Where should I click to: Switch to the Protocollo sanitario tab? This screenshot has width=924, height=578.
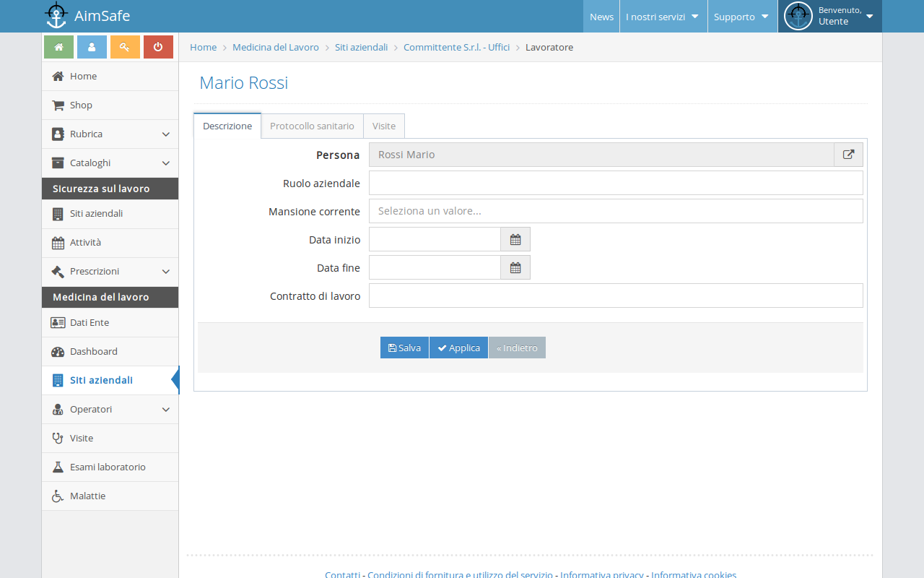pyautogui.click(x=312, y=126)
